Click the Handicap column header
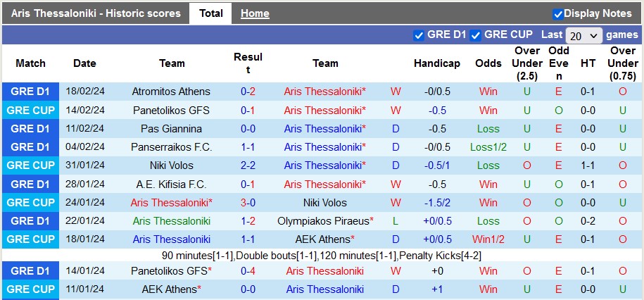The height and width of the screenshot is (300, 644). click(x=437, y=63)
